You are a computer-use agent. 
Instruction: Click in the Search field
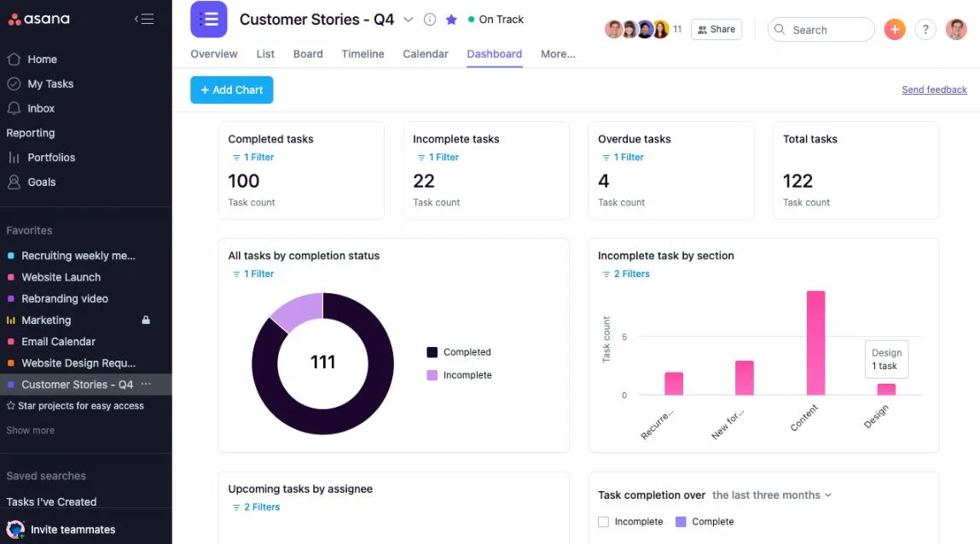click(x=827, y=30)
